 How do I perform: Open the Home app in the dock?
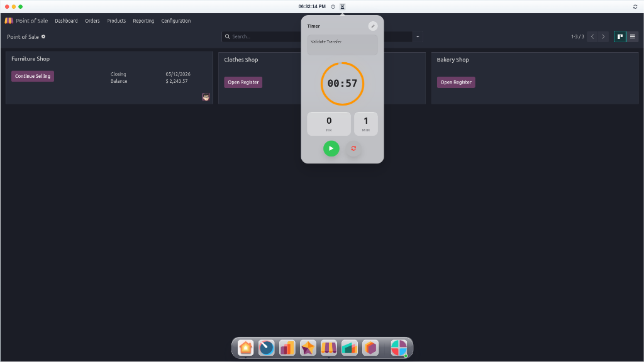(x=246, y=348)
